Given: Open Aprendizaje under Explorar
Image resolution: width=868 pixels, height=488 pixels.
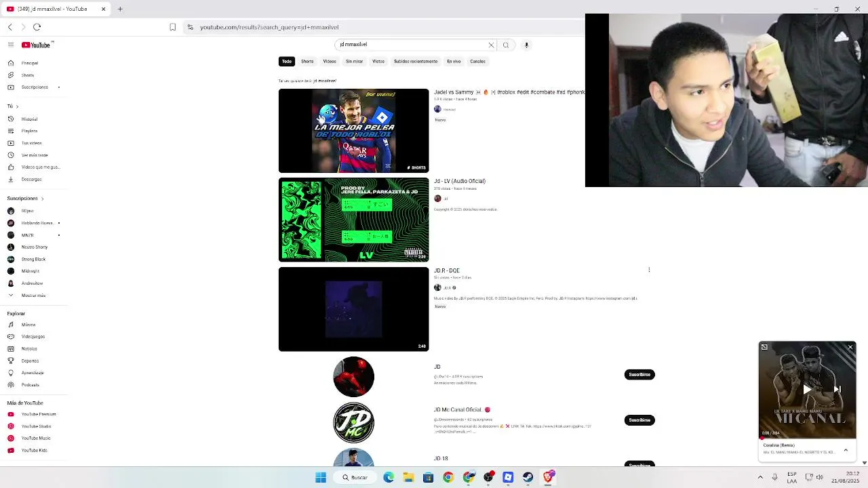Looking at the screenshot, I should pos(32,373).
